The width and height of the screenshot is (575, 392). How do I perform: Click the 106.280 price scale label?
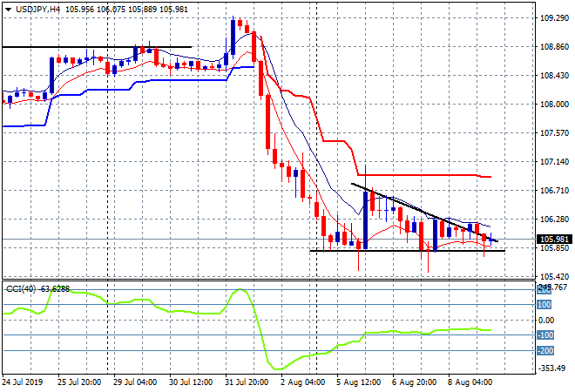(x=548, y=219)
